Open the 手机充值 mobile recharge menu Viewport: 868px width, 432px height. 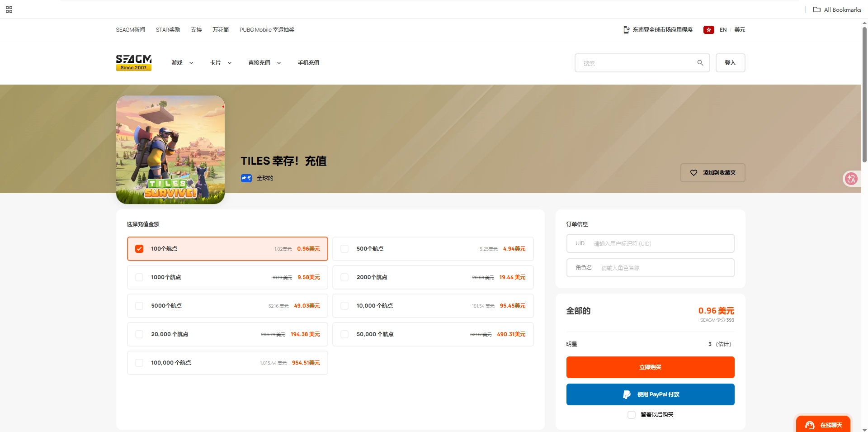click(x=308, y=63)
